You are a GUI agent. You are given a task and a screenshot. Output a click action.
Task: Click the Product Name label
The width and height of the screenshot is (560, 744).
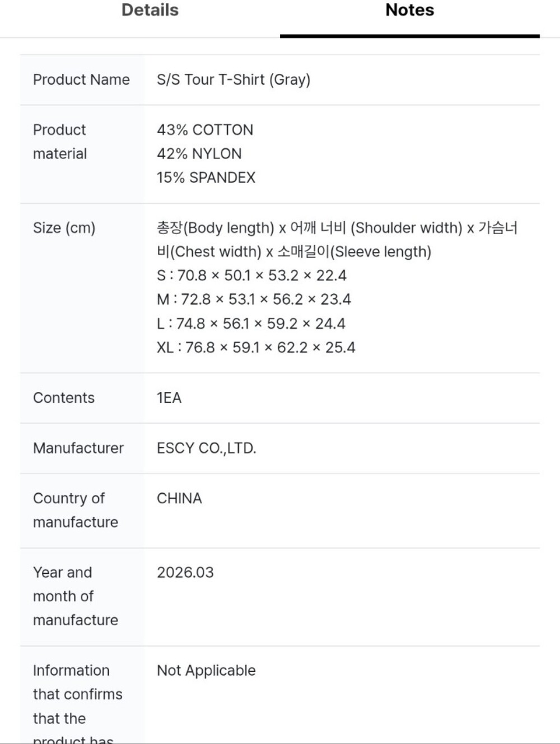81,79
